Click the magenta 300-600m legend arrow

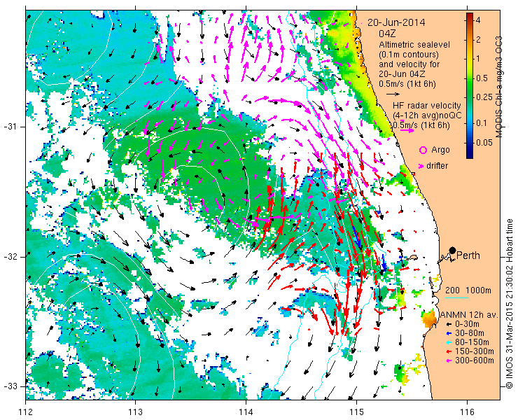tap(448, 360)
